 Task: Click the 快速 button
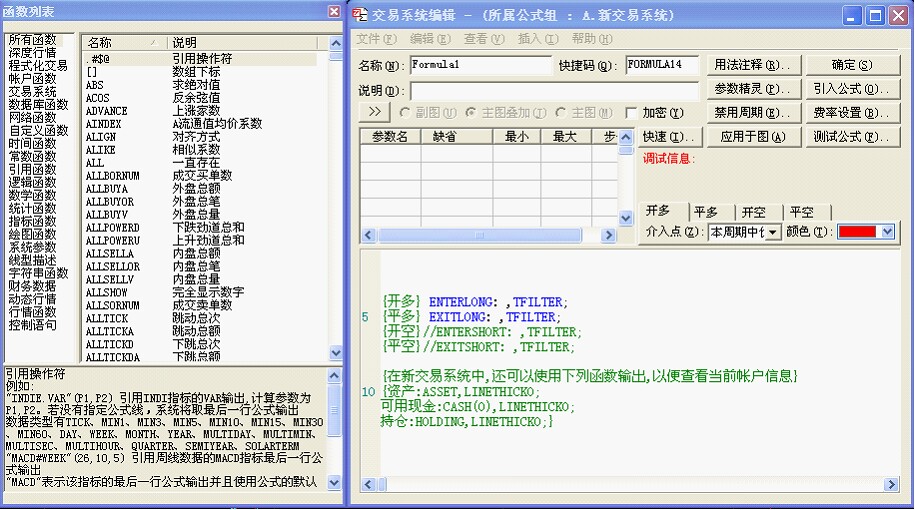pyautogui.click(x=669, y=137)
